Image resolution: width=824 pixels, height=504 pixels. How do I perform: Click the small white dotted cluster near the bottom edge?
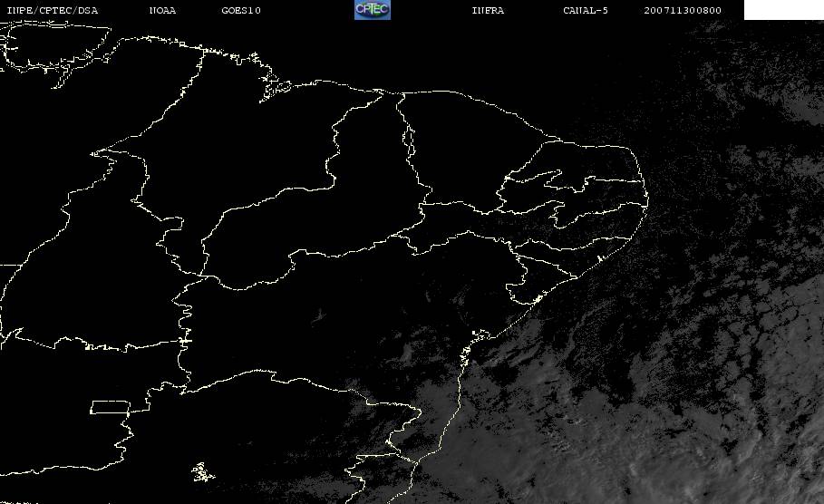click(x=199, y=471)
